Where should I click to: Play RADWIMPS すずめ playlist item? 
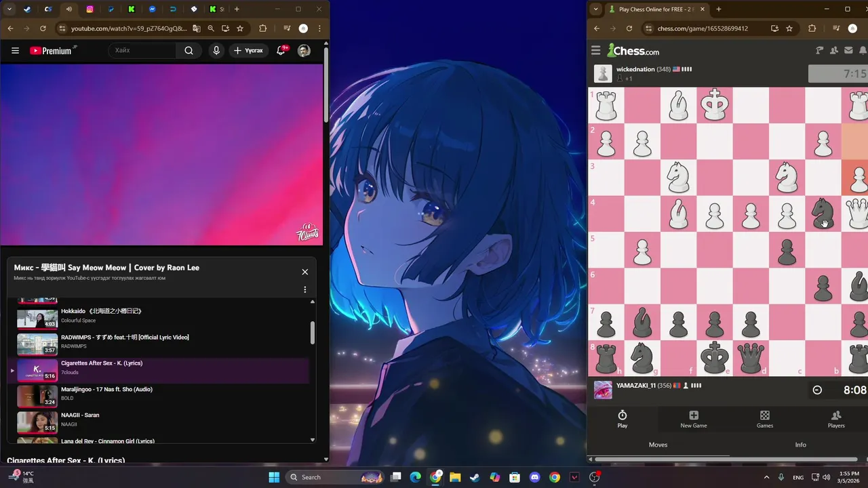pos(163,345)
